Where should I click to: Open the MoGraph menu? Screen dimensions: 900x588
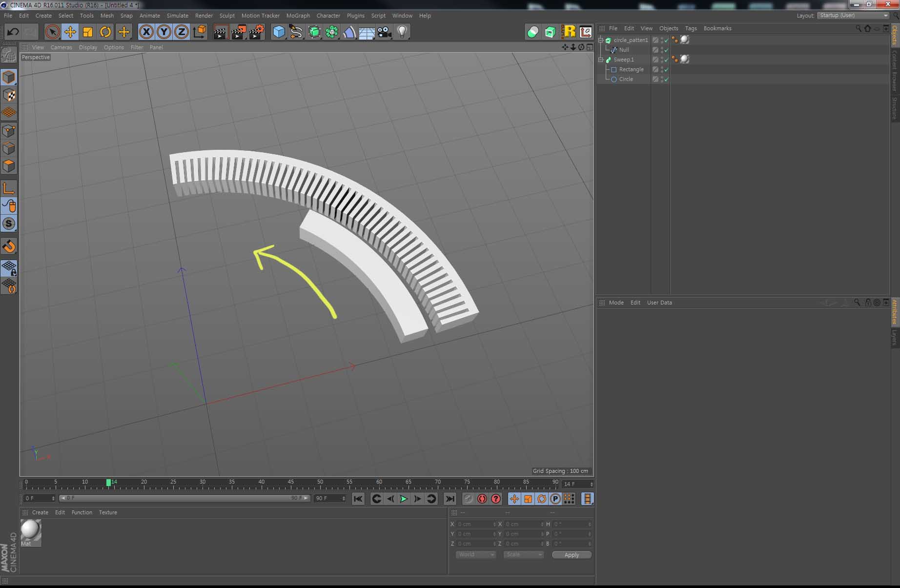(298, 16)
